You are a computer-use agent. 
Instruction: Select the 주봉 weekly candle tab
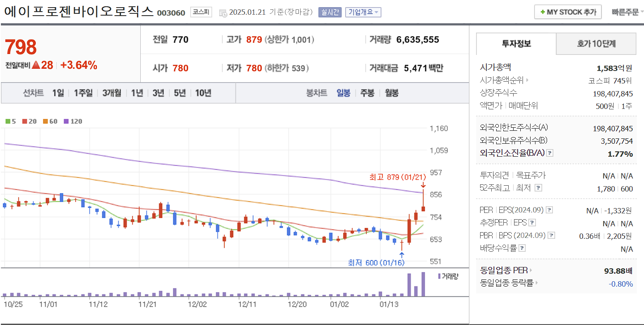(366, 93)
